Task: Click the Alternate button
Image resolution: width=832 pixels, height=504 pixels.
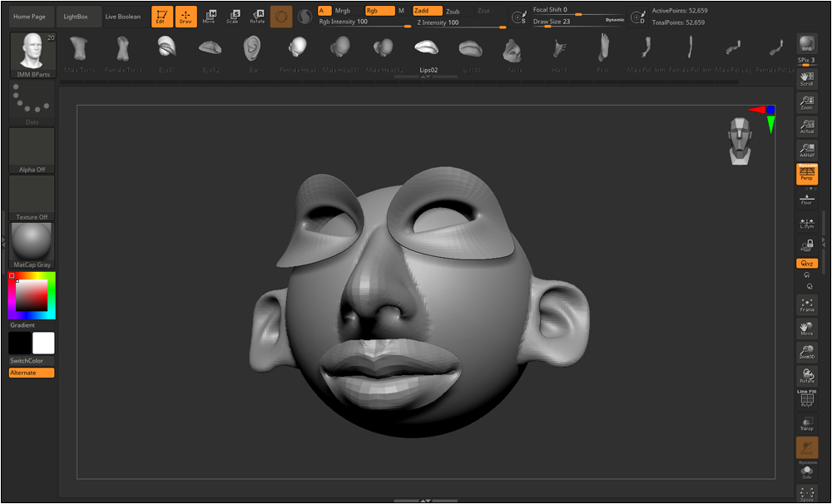Action: [32, 373]
